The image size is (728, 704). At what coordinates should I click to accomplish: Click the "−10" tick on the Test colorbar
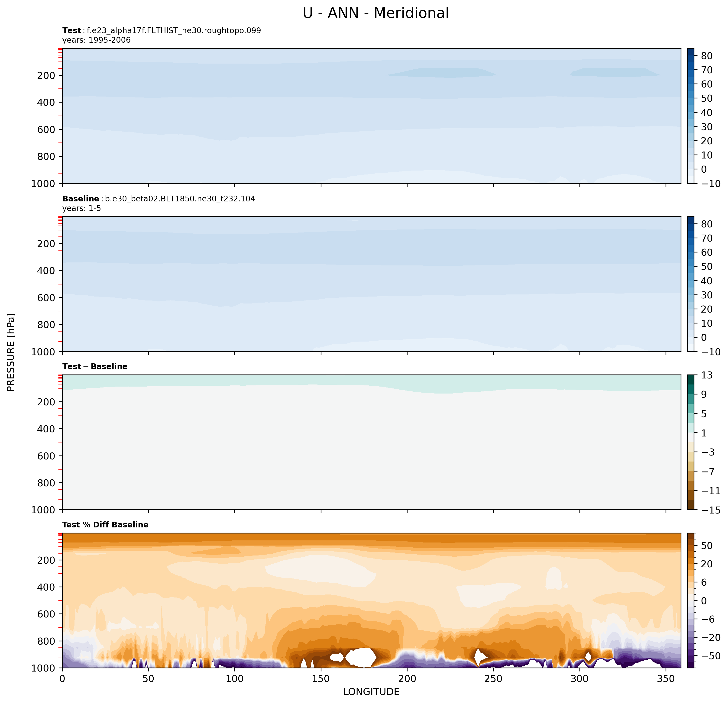click(x=711, y=184)
